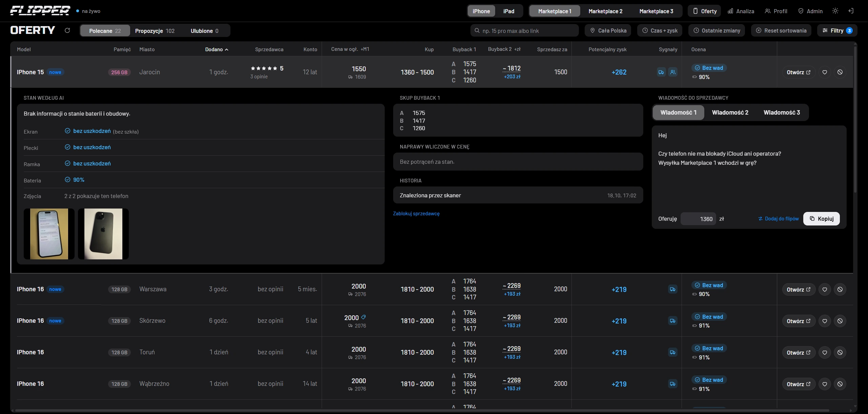This screenshot has height=414, width=868.
Task: Block the iPhone 16 Toruń offer
Action: (x=840, y=353)
